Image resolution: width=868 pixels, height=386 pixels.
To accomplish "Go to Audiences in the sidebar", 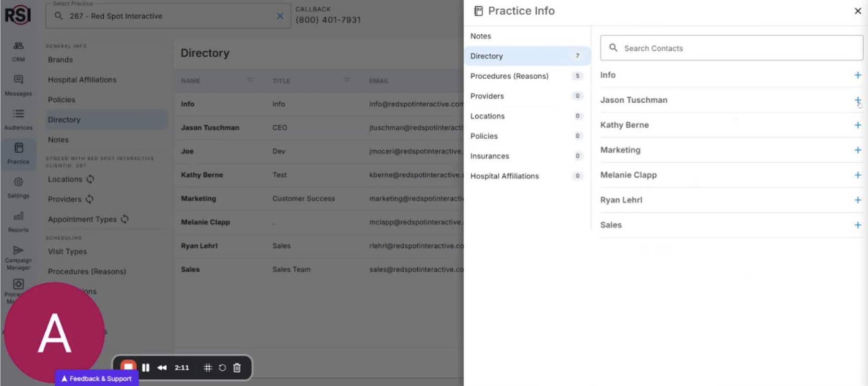I will click(18, 119).
